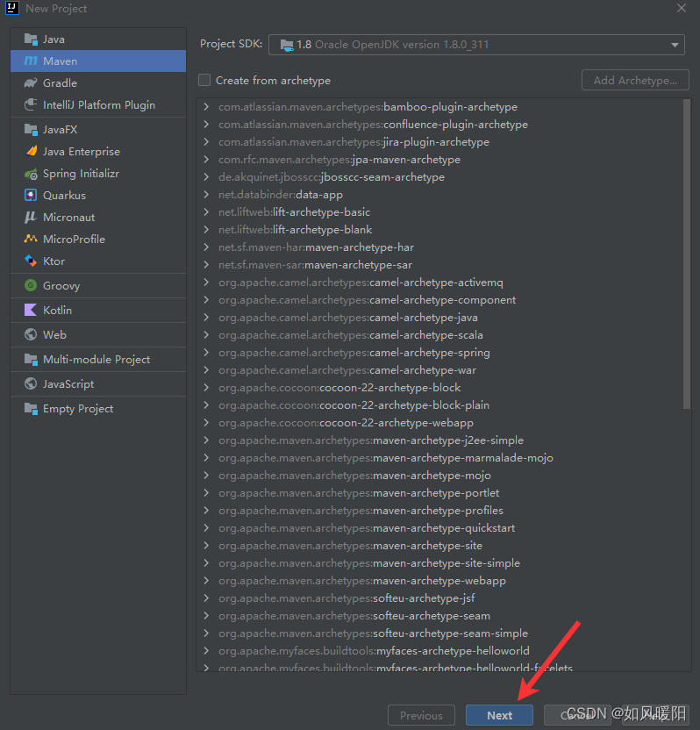Select maven-archetype-har row
Screen dimensions: 700x730
point(439,247)
